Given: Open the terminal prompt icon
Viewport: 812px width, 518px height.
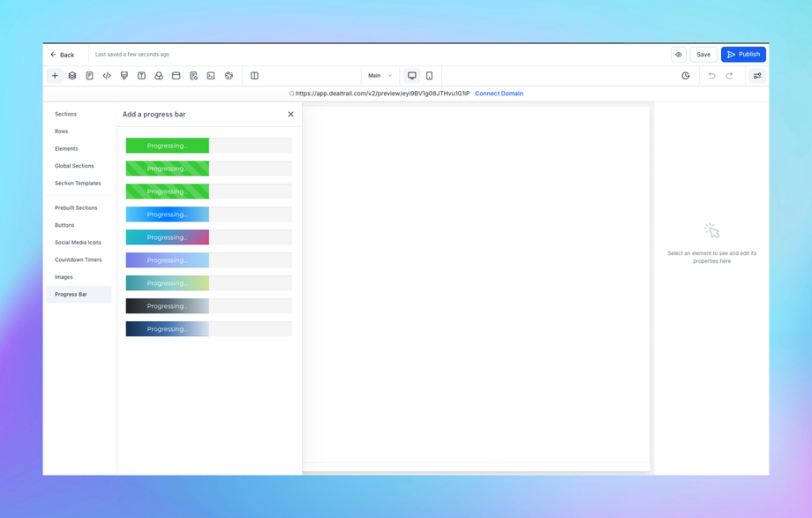Looking at the screenshot, I should click(x=211, y=76).
